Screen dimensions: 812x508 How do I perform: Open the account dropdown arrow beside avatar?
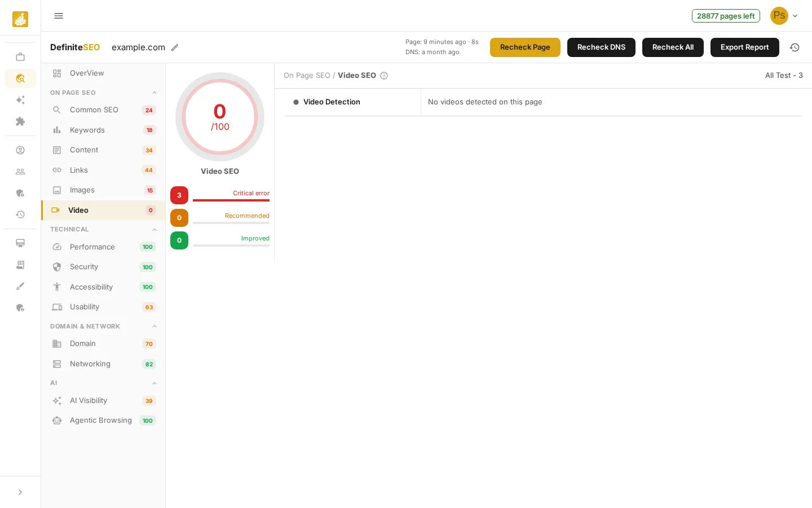tap(795, 16)
